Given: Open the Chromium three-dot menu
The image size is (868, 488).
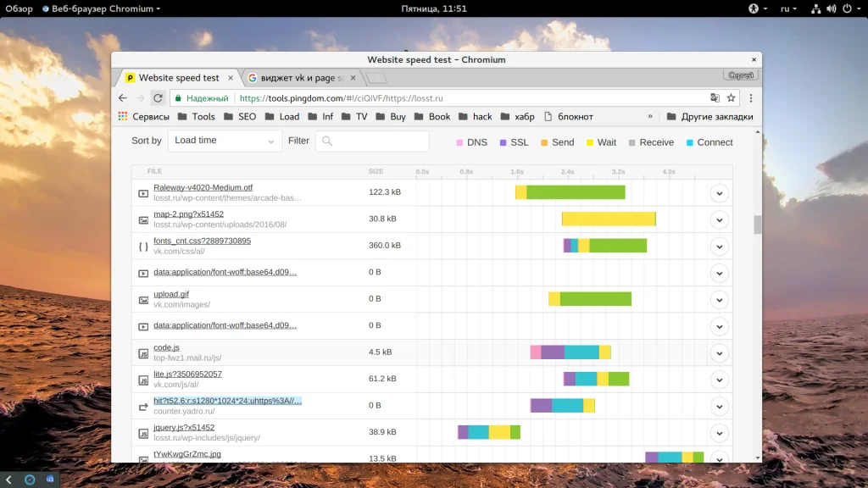Looking at the screenshot, I should coord(751,98).
